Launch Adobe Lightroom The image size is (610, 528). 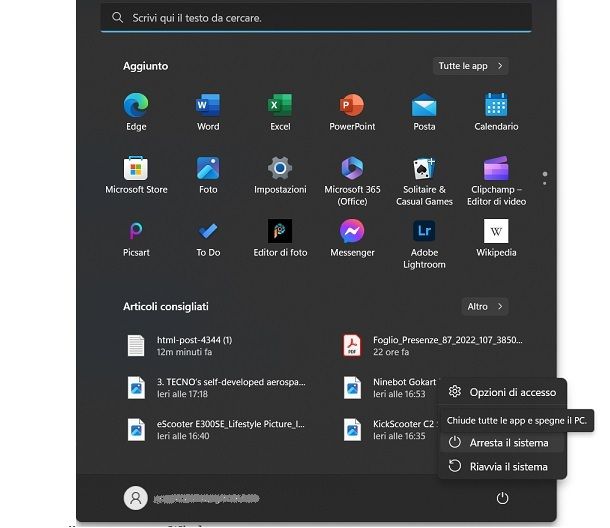pyautogui.click(x=424, y=244)
